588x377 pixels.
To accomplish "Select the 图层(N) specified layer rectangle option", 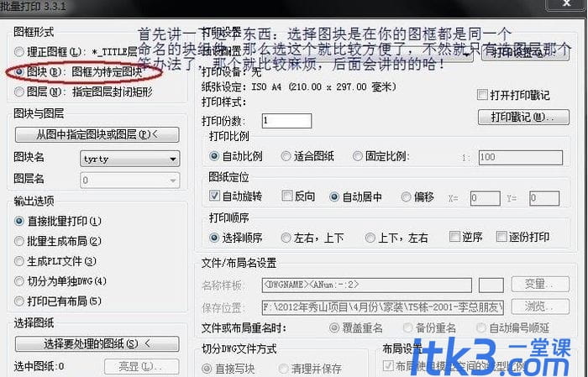I will (19, 92).
